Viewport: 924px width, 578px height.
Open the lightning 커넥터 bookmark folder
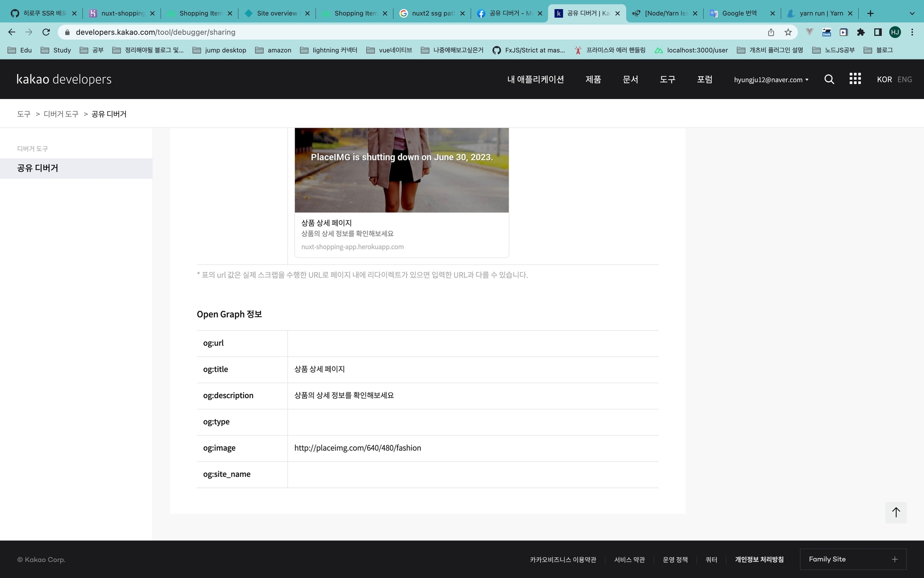click(329, 50)
